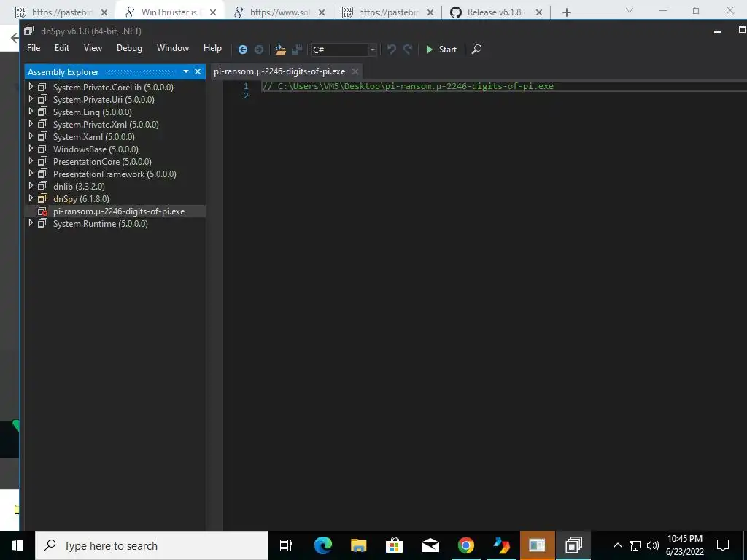Select WindowsBase (5.0.0.0) assembly text
The height and width of the screenshot is (560, 747).
pyautogui.click(x=96, y=149)
